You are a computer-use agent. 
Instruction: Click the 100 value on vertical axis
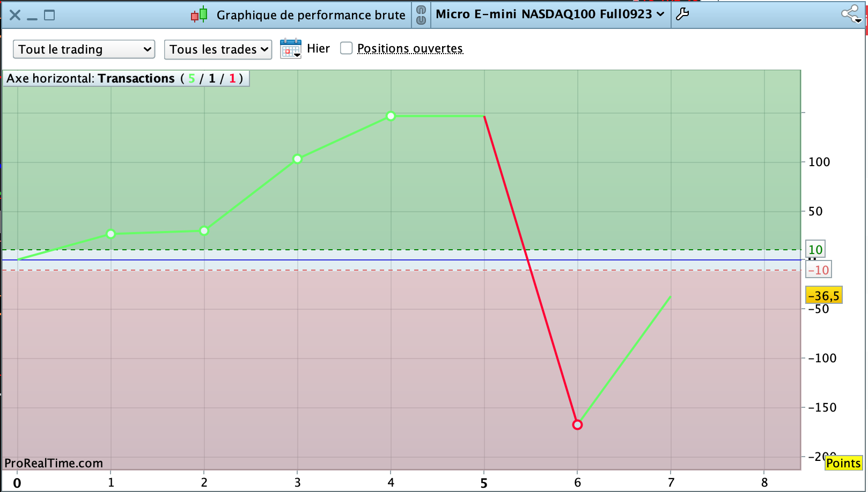[819, 162]
